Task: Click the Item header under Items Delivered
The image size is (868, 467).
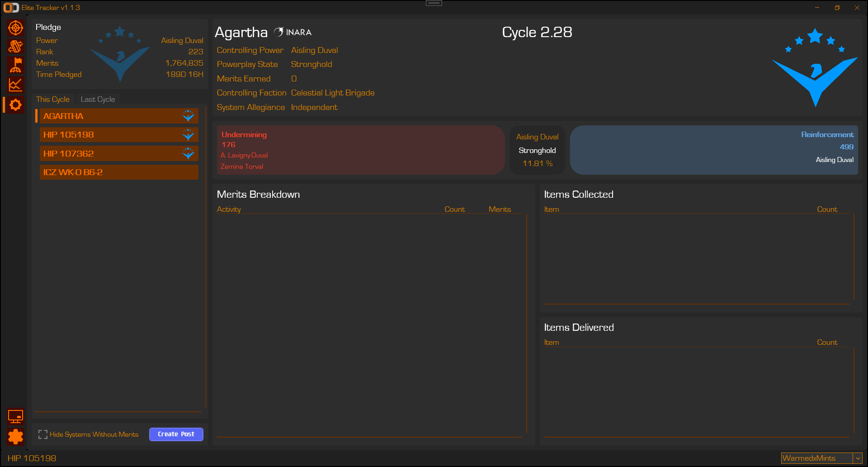Action: click(552, 342)
